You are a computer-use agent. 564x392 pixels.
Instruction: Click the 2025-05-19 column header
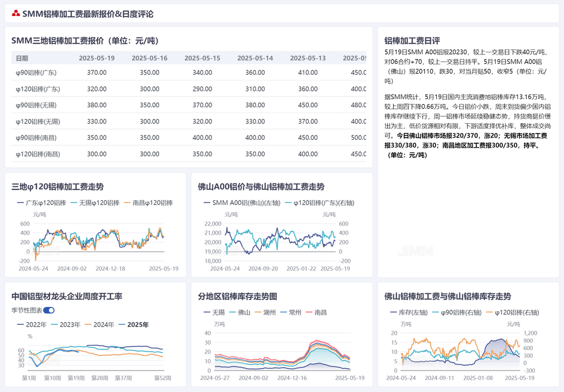click(x=97, y=58)
